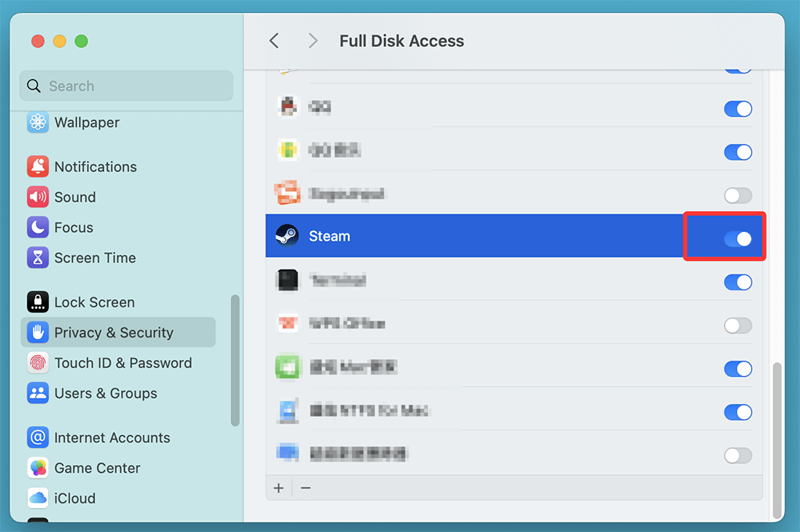Image resolution: width=800 pixels, height=532 pixels.
Task: Toggle the switch directly below Steam's row
Action: (x=738, y=282)
